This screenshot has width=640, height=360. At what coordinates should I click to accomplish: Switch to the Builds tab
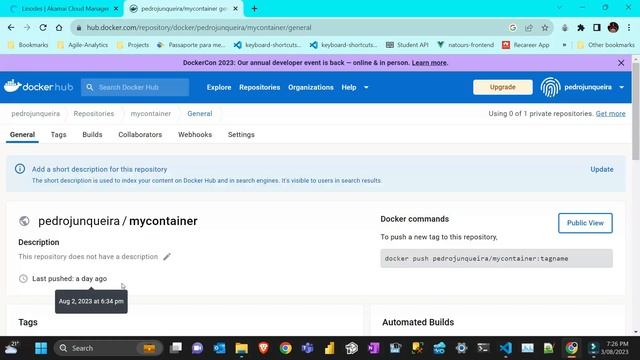(92, 135)
